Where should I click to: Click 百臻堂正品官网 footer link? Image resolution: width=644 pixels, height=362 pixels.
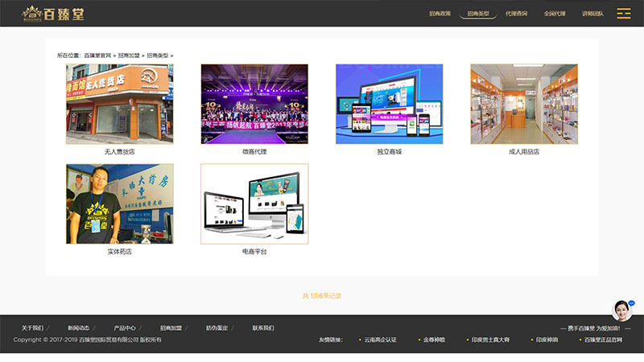tap(602, 340)
